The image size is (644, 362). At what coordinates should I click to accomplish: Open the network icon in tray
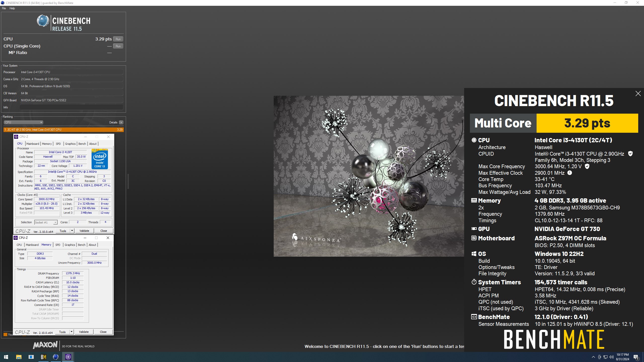pyautogui.click(x=606, y=357)
